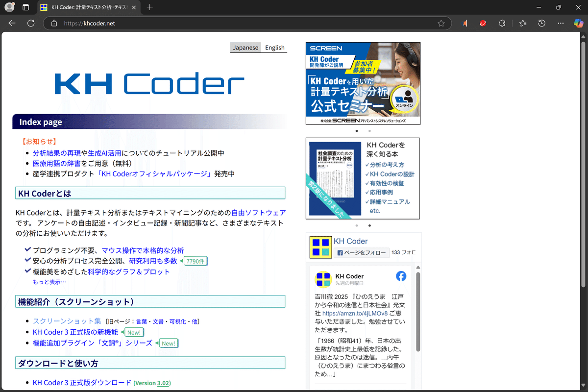
Task: Open the 生成AI活用 link
Action: coord(104,153)
